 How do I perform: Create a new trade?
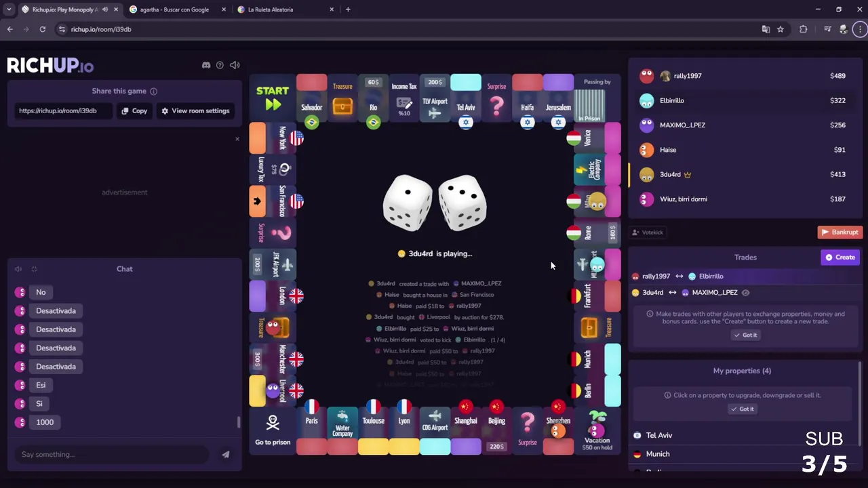(x=840, y=258)
